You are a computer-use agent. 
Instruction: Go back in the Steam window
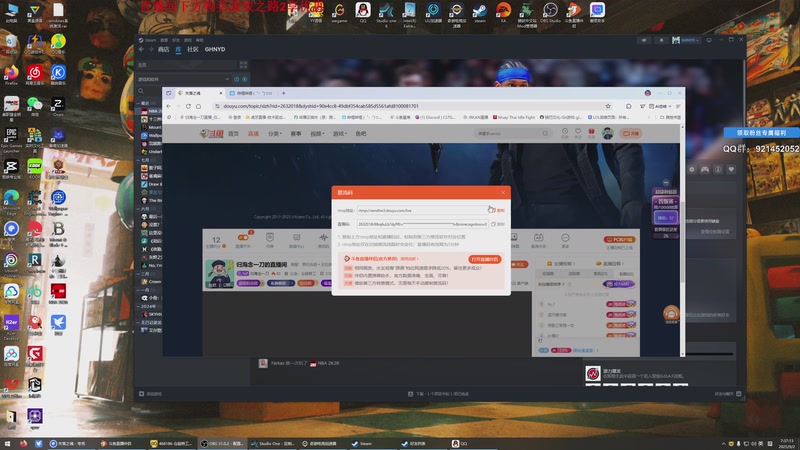[x=141, y=49]
